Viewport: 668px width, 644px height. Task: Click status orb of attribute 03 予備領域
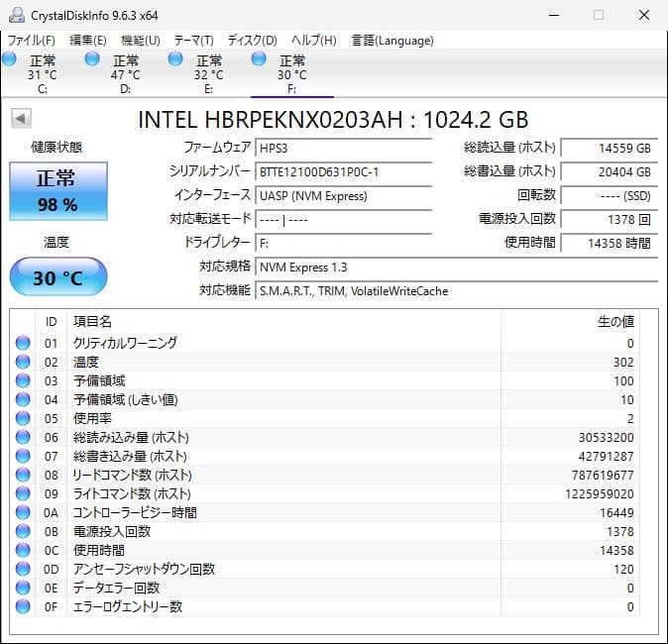pyautogui.click(x=23, y=380)
